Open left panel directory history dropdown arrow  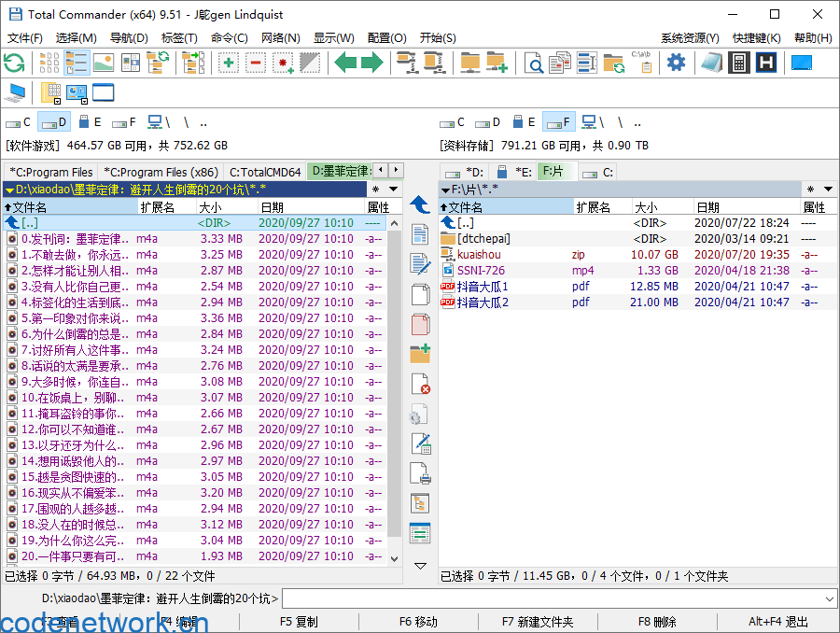click(393, 190)
